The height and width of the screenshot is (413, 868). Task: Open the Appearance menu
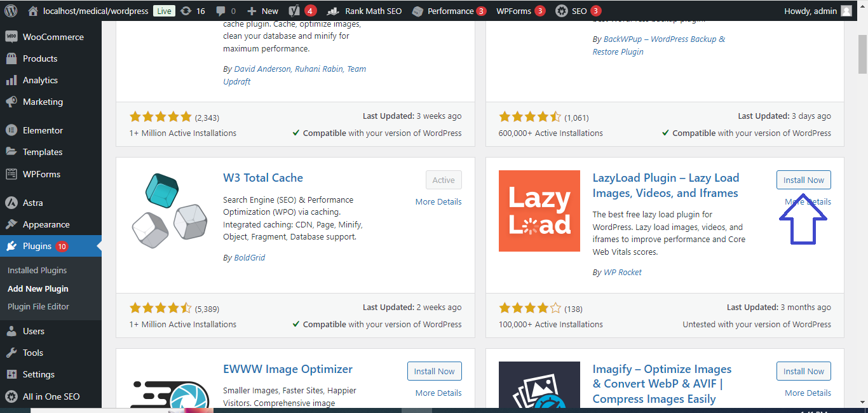(x=46, y=224)
